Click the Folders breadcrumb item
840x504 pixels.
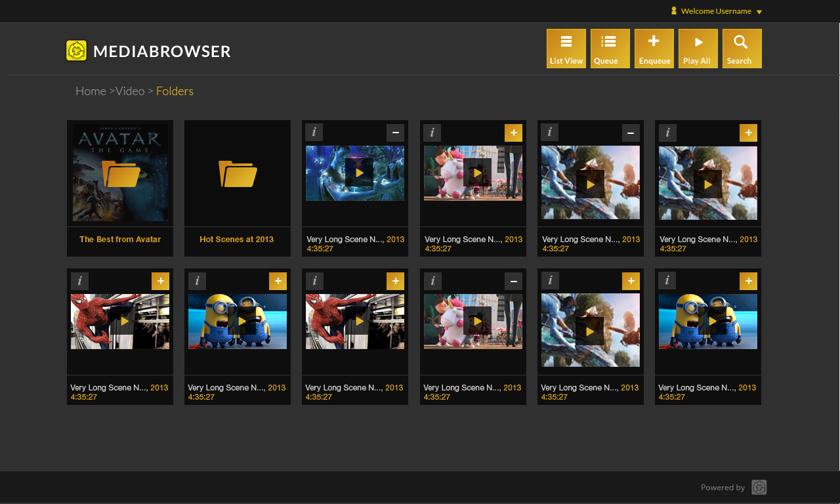(x=175, y=91)
